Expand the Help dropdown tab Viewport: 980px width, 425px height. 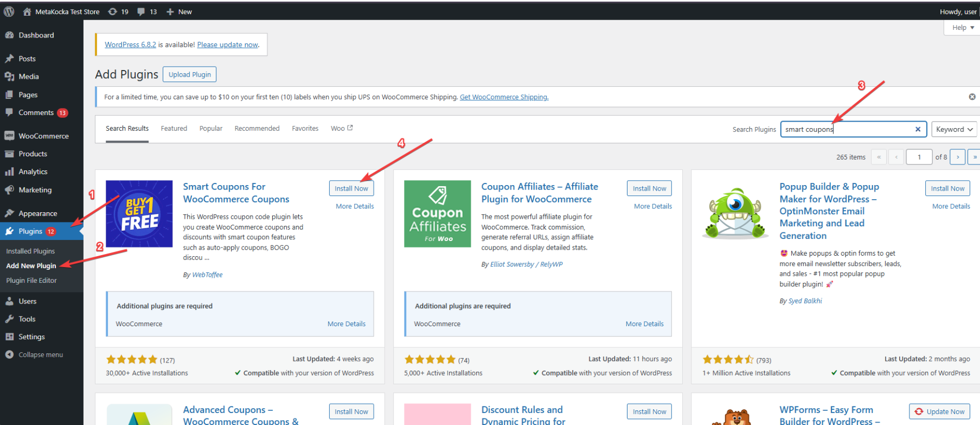tap(963, 28)
